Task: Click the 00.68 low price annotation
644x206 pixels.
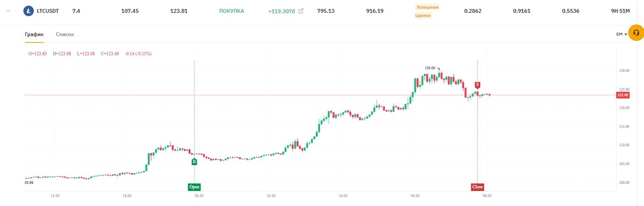Action: [29, 182]
